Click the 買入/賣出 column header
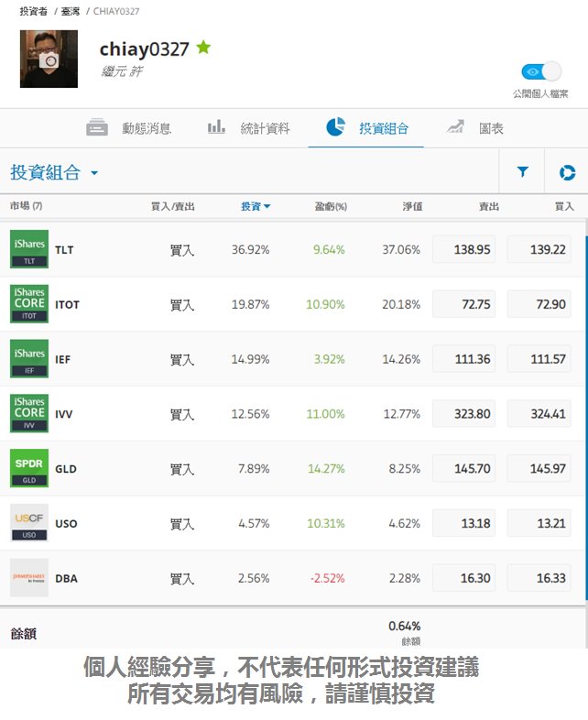This screenshot has width=588, height=720. pyautogui.click(x=173, y=207)
